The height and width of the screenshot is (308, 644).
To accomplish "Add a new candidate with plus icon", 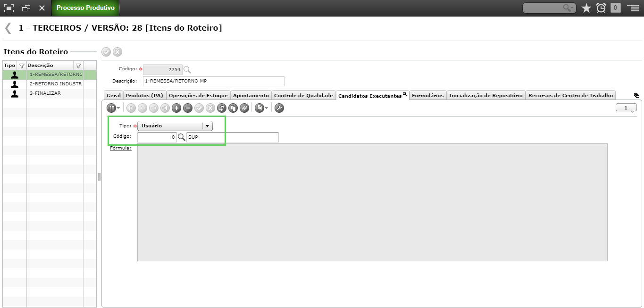I will tap(176, 108).
